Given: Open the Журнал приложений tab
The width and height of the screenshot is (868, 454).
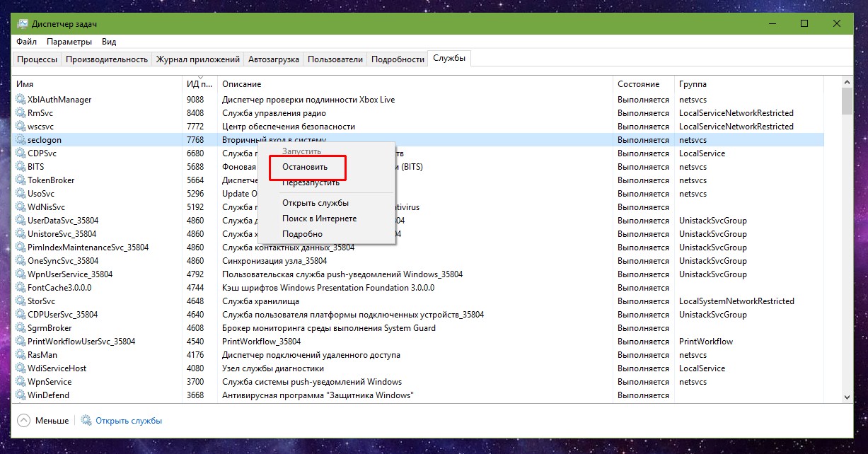Looking at the screenshot, I should coord(198,59).
